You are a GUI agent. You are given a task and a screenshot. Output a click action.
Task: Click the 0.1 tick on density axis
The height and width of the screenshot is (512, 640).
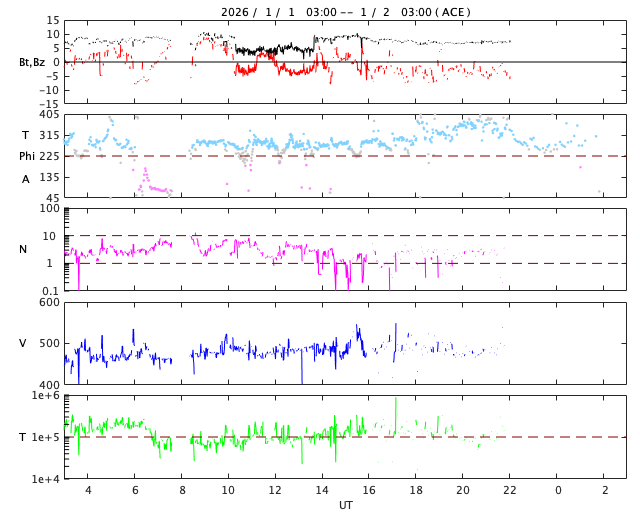click(x=50, y=291)
